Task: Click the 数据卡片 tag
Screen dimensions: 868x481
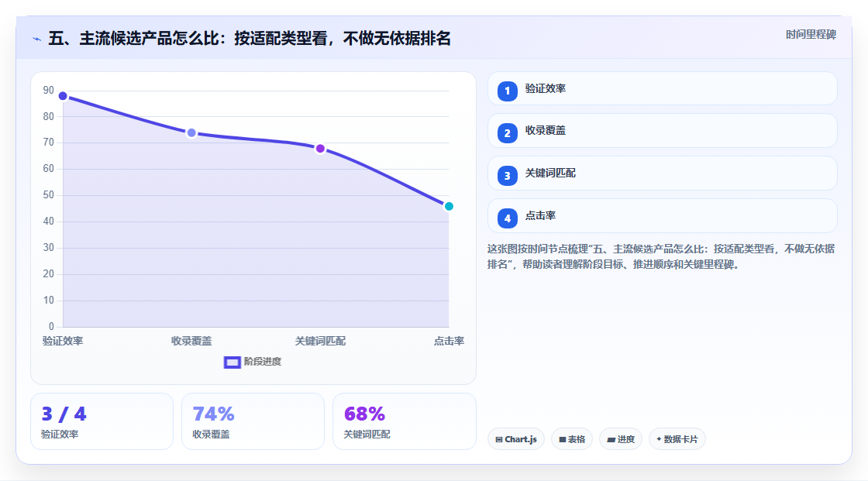Action: pyautogui.click(x=677, y=439)
